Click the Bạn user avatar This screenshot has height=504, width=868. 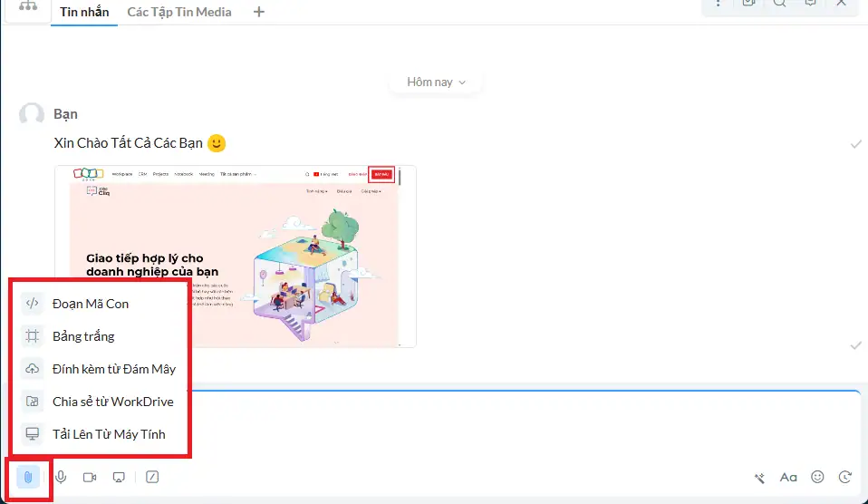click(32, 114)
